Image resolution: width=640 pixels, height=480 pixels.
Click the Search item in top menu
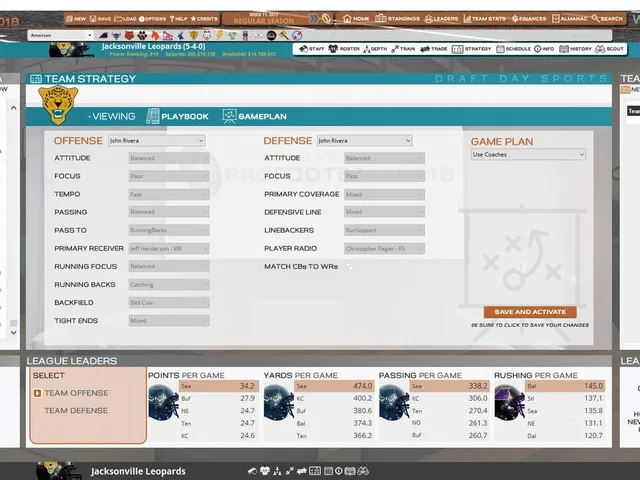tap(607, 18)
